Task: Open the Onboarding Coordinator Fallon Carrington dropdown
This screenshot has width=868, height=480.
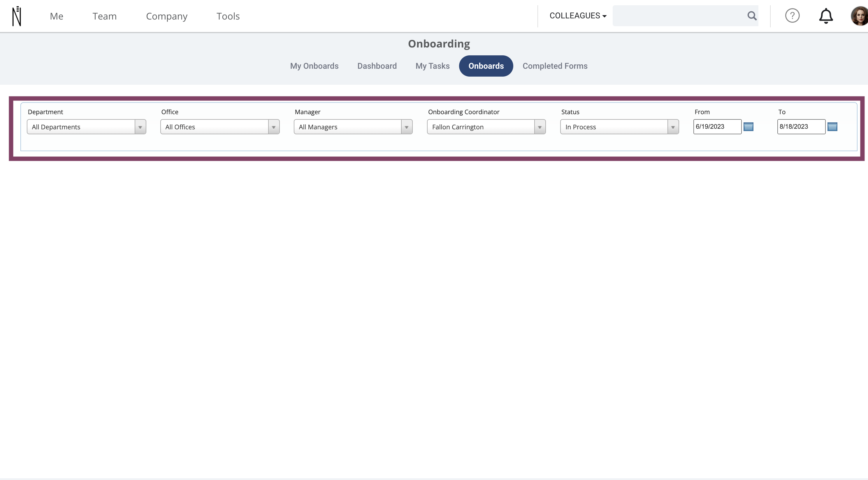Action: tap(486, 127)
